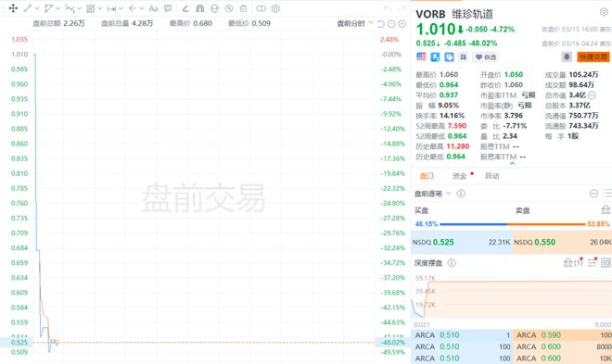Open the quote panel settings gear icon

[604, 12]
